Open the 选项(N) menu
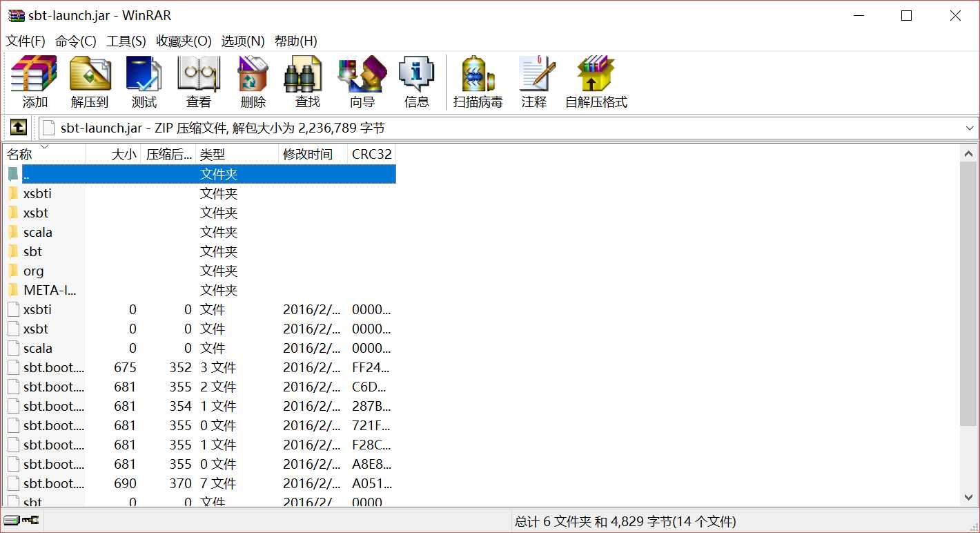Screen dimensions: 980x533 point(243,41)
